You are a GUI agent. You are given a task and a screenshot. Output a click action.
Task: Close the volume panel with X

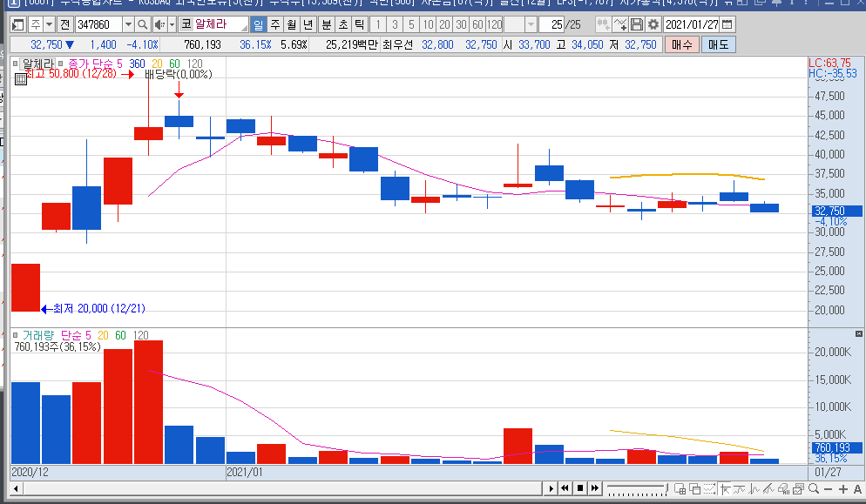(x=858, y=334)
